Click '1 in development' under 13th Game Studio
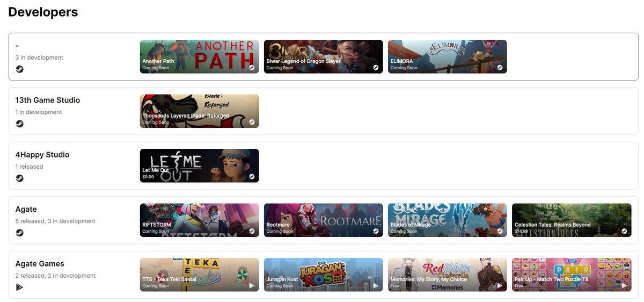 click(39, 112)
